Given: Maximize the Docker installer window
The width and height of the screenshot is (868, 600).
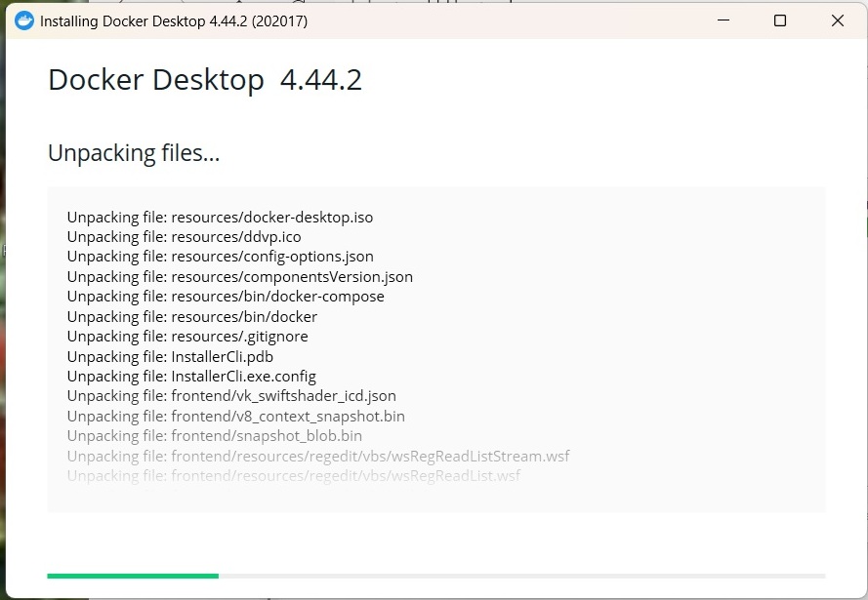Looking at the screenshot, I should coord(780,20).
